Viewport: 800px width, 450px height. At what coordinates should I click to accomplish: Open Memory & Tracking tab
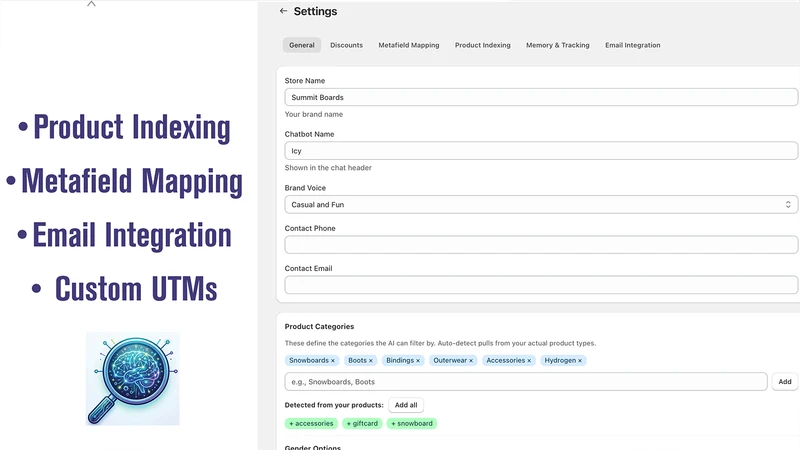pyautogui.click(x=558, y=45)
